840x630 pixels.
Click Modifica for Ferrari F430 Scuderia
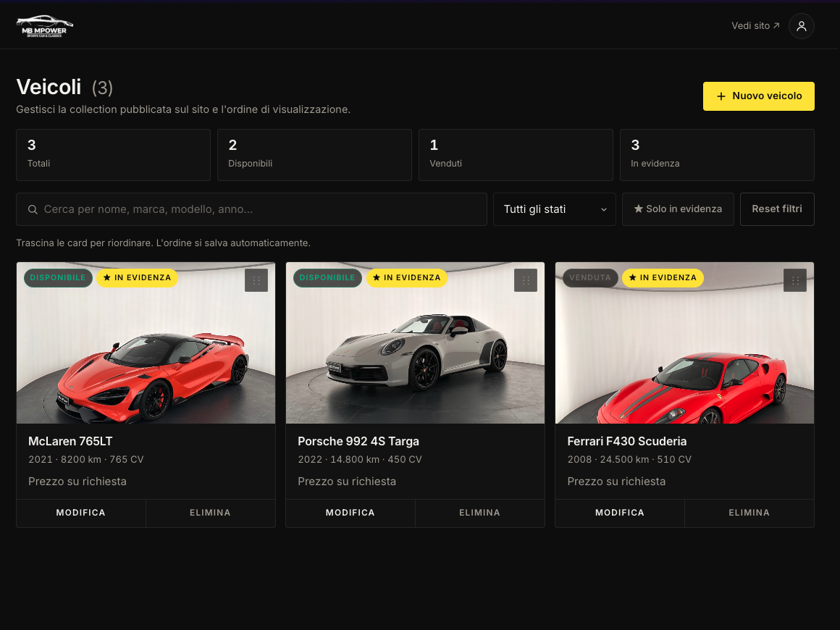pyautogui.click(x=620, y=513)
